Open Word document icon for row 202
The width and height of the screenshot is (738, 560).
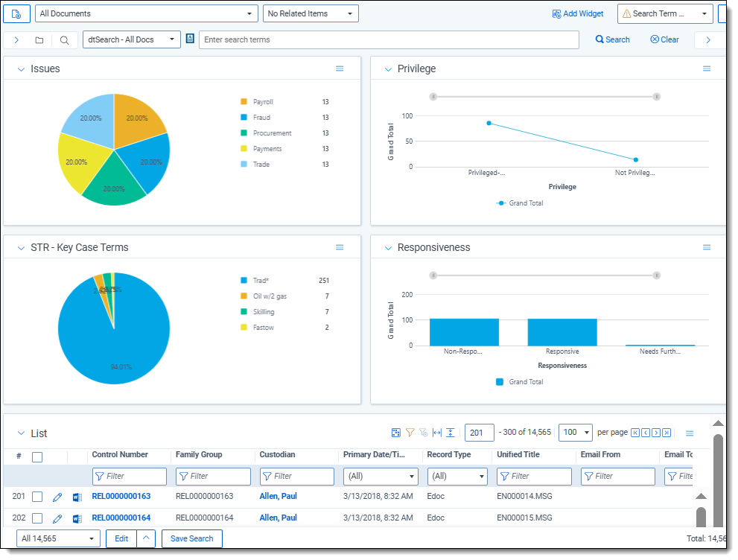click(77, 518)
